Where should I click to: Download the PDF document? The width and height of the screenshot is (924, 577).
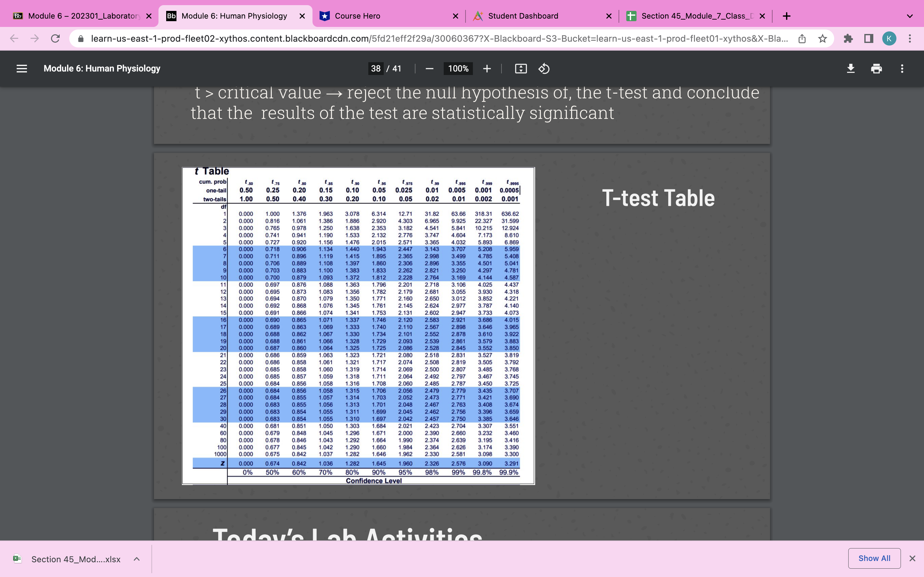pos(850,69)
